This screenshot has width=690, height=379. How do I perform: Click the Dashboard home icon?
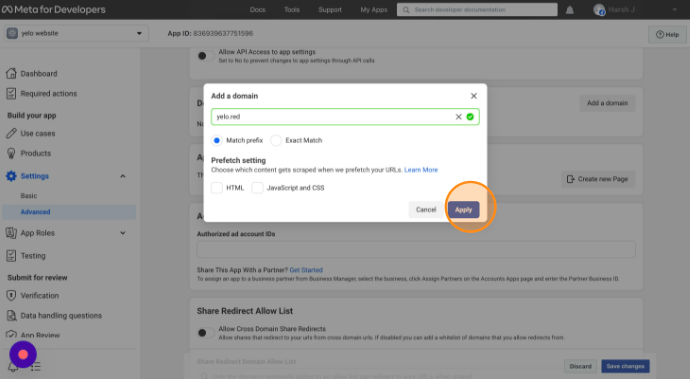[x=11, y=74]
